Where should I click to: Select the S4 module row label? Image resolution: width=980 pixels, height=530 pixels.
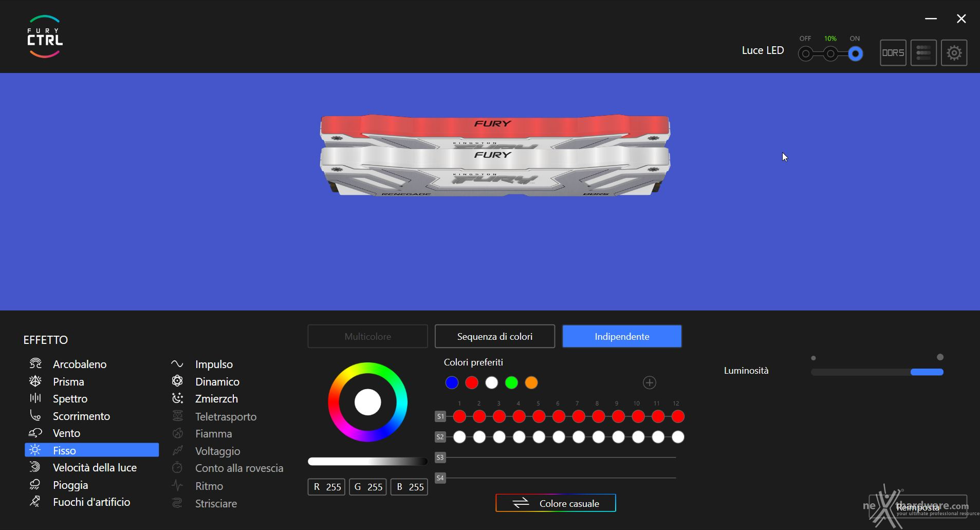point(440,478)
